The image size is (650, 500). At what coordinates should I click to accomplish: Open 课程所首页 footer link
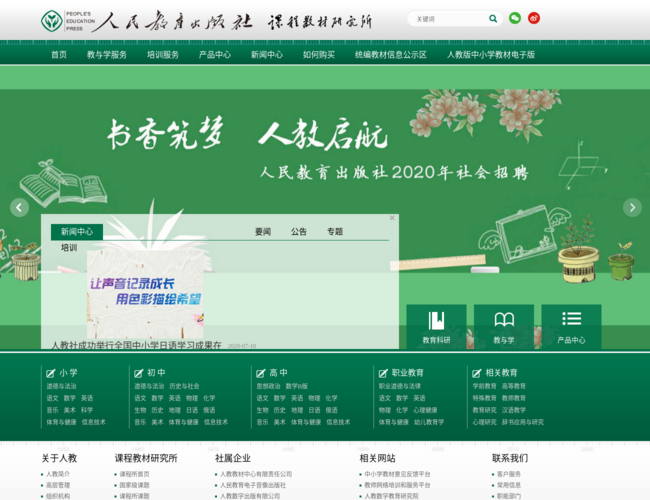coord(134,474)
